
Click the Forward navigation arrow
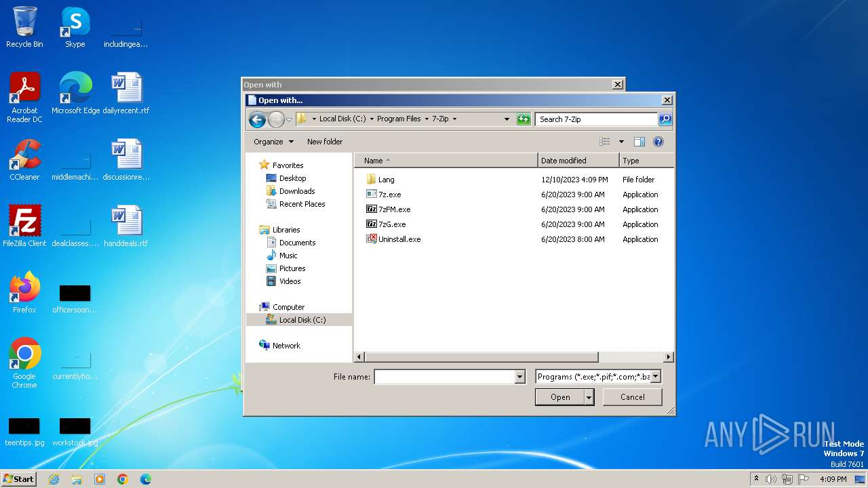click(x=276, y=120)
